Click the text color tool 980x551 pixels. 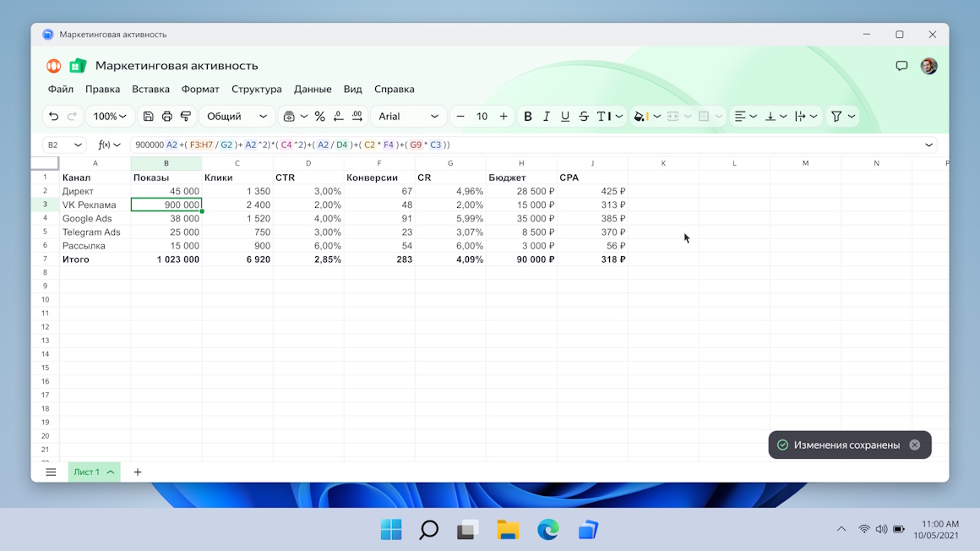603,117
